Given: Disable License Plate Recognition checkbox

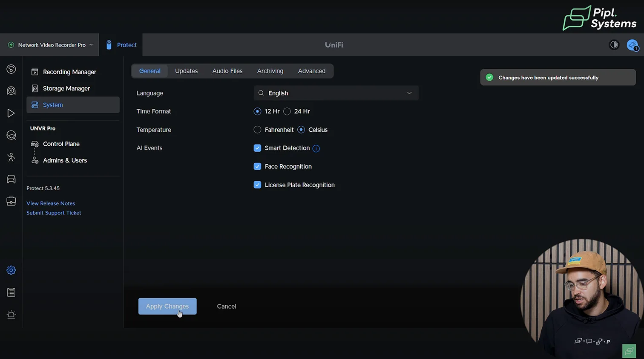Looking at the screenshot, I should click(x=257, y=185).
